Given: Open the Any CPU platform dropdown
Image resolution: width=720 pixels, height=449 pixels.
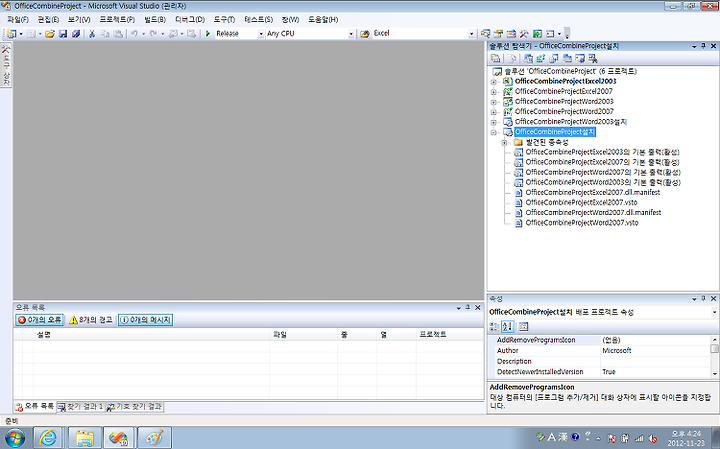Looking at the screenshot, I should pyautogui.click(x=351, y=34).
